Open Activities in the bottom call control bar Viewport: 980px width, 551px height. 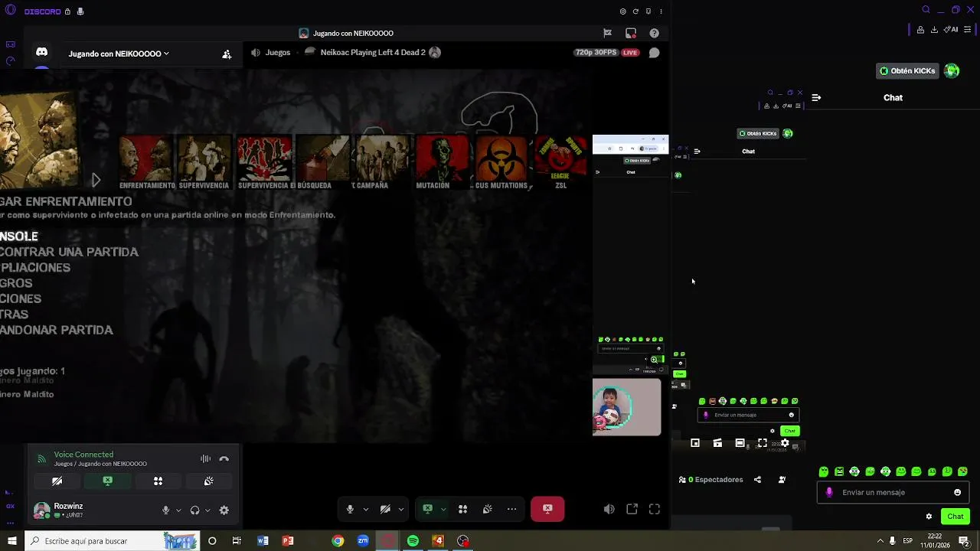462,510
